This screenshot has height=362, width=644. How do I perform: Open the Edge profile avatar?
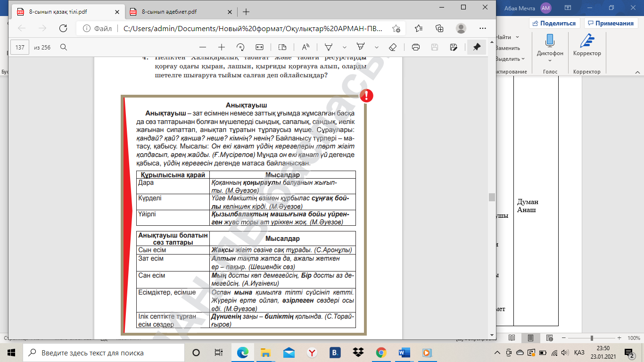point(461,28)
